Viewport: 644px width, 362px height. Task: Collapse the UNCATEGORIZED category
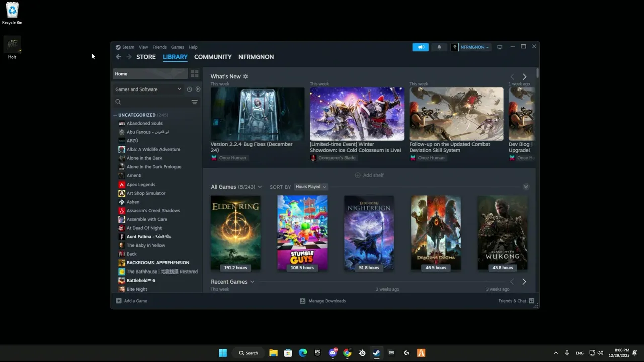coord(115,115)
